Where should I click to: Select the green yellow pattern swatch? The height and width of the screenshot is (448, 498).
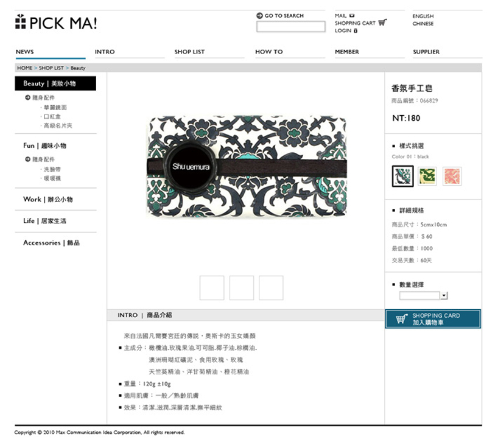tap(427, 176)
